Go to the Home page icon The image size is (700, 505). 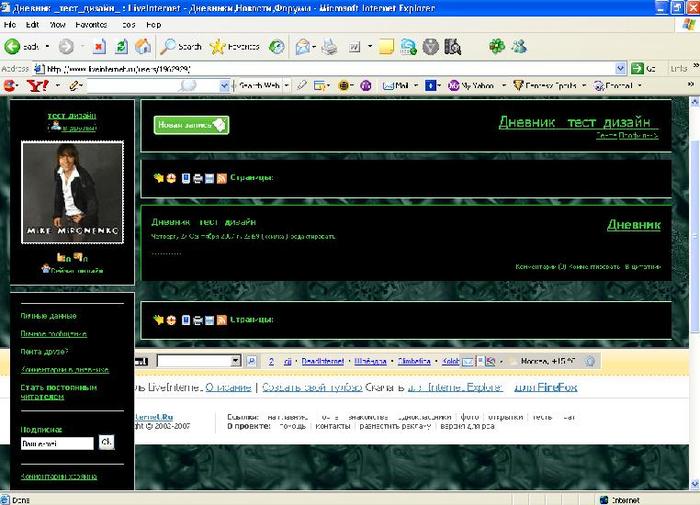(143, 46)
